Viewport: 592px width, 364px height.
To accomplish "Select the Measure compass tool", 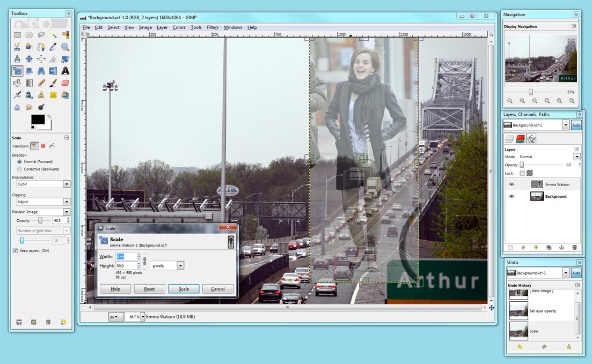I will (17, 59).
